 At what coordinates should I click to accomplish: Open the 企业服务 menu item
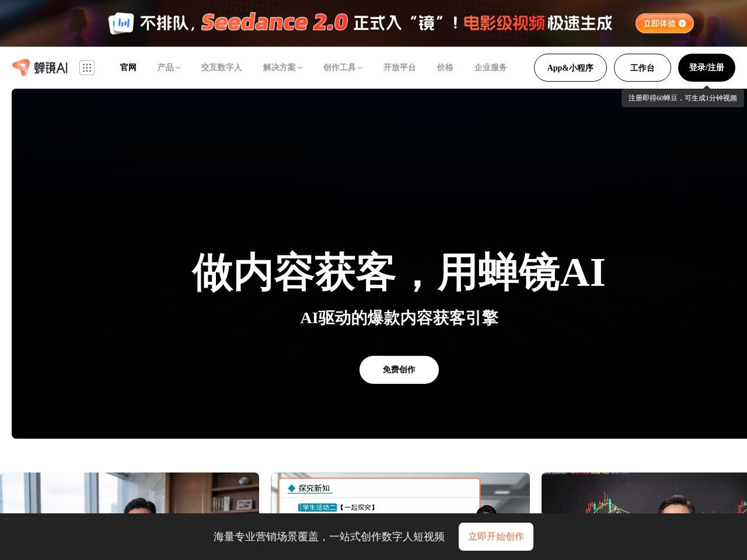pyautogui.click(x=490, y=68)
